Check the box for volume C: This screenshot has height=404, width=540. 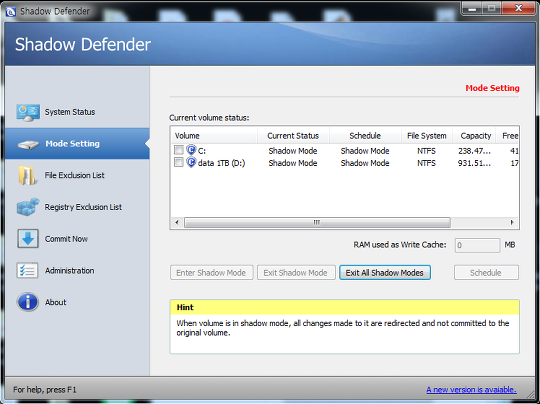pos(179,150)
